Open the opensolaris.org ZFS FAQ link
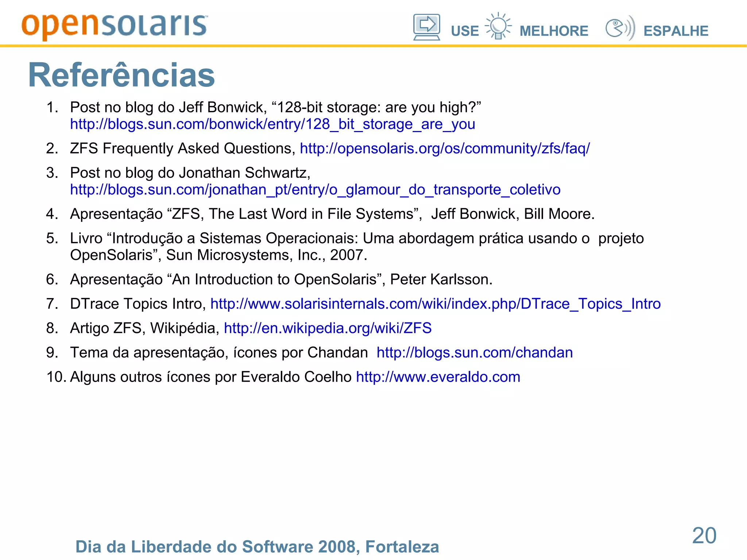The height and width of the screenshot is (560, 747). click(445, 148)
